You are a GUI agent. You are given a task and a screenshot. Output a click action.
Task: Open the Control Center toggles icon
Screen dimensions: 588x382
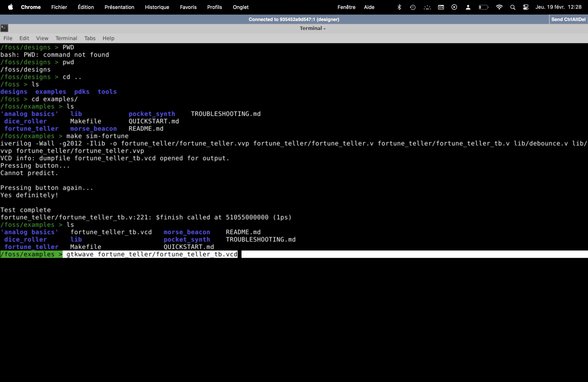coord(526,7)
